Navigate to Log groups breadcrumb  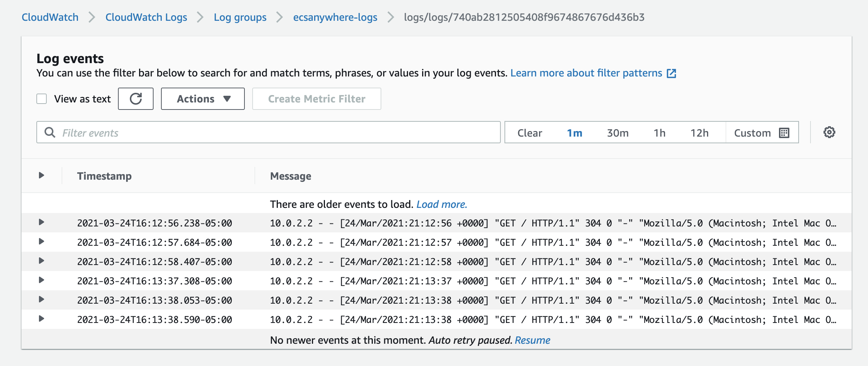pos(240,17)
